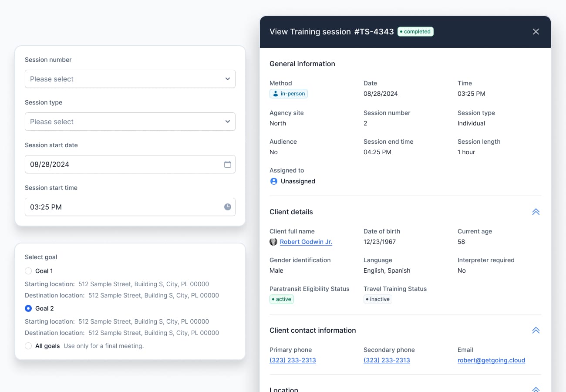Click the General information heading
Screen dimensions: 566x392
coord(302,64)
